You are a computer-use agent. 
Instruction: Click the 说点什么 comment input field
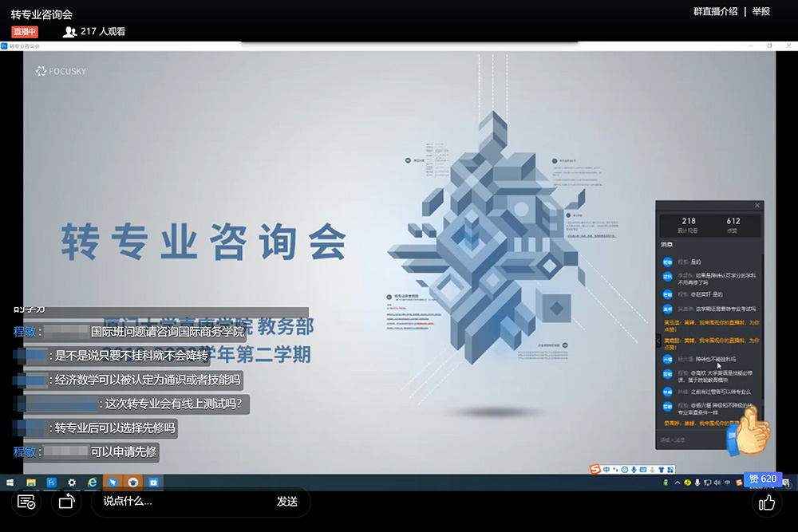point(184,502)
